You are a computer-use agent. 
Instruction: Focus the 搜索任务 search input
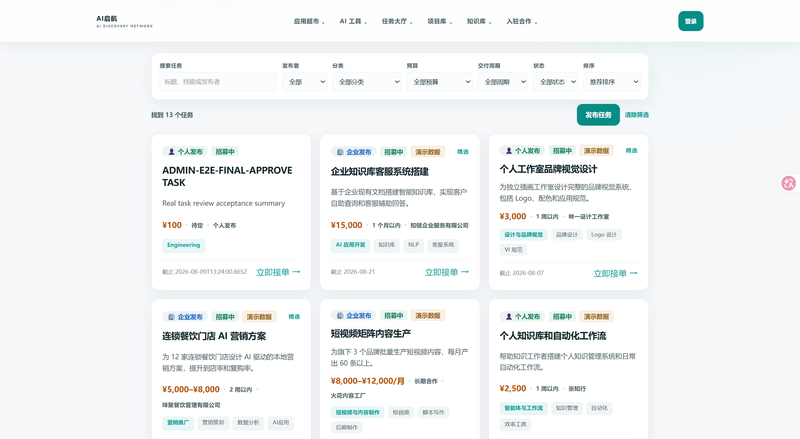[x=218, y=82]
